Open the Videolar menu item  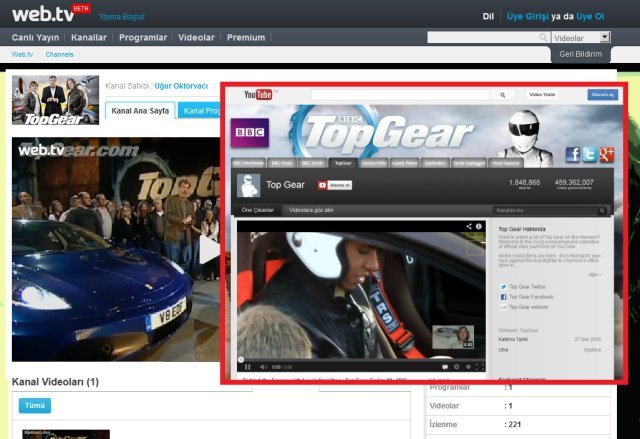click(x=196, y=38)
